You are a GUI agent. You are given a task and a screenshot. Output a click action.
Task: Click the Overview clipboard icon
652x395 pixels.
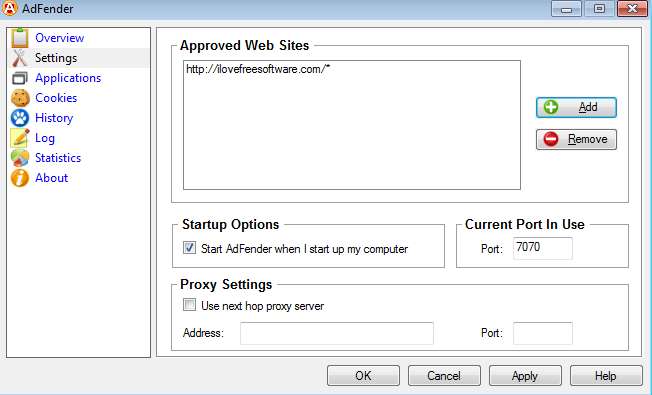(x=20, y=38)
